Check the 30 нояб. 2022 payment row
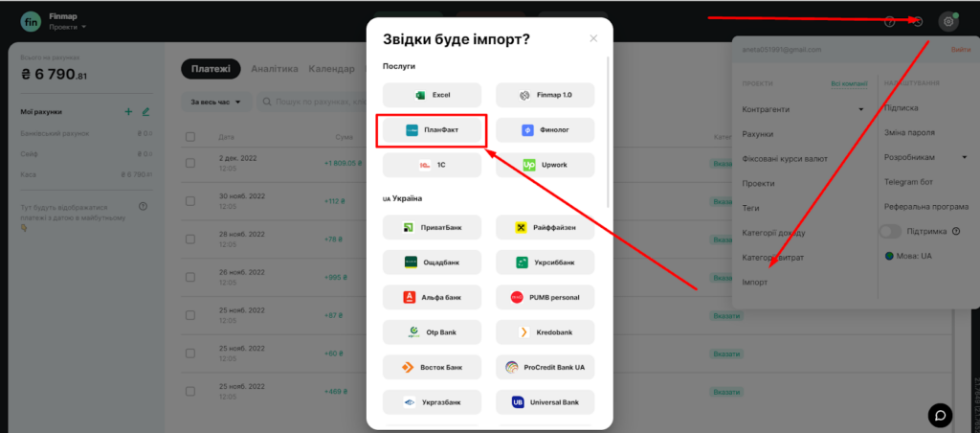This screenshot has width=980, height=433. [x=190, y=201]
